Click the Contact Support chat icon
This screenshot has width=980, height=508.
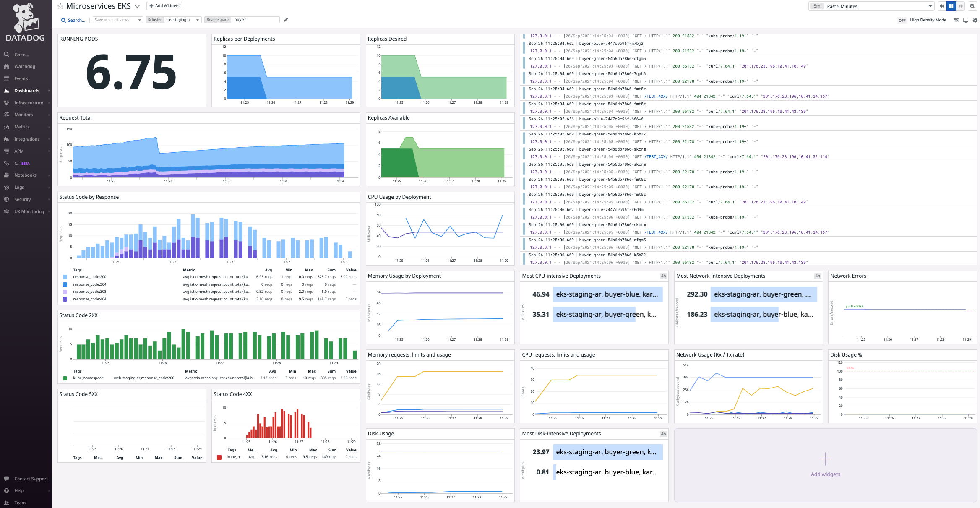point(6,479)
